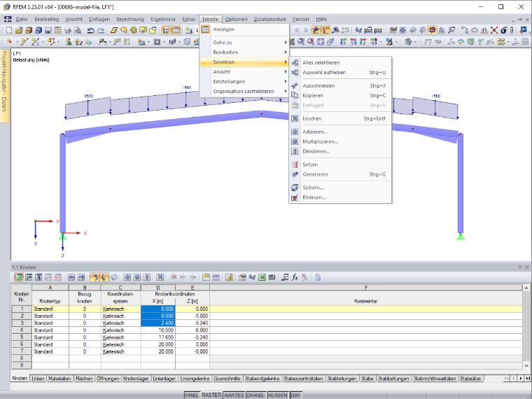532x399 pixels.
Task: Toggle the RASTER grid status button
Action: point(211,395)
